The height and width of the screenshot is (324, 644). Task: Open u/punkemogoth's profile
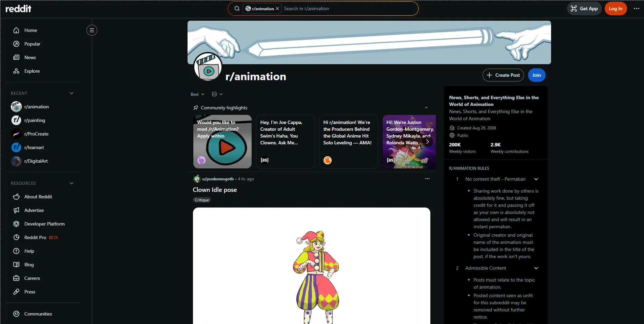point(217,179)
